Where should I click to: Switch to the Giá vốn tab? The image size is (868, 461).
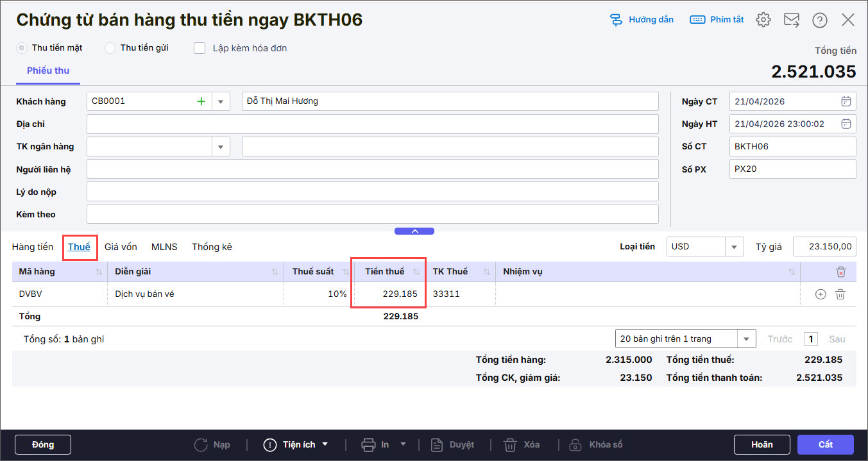click(121, 247)
